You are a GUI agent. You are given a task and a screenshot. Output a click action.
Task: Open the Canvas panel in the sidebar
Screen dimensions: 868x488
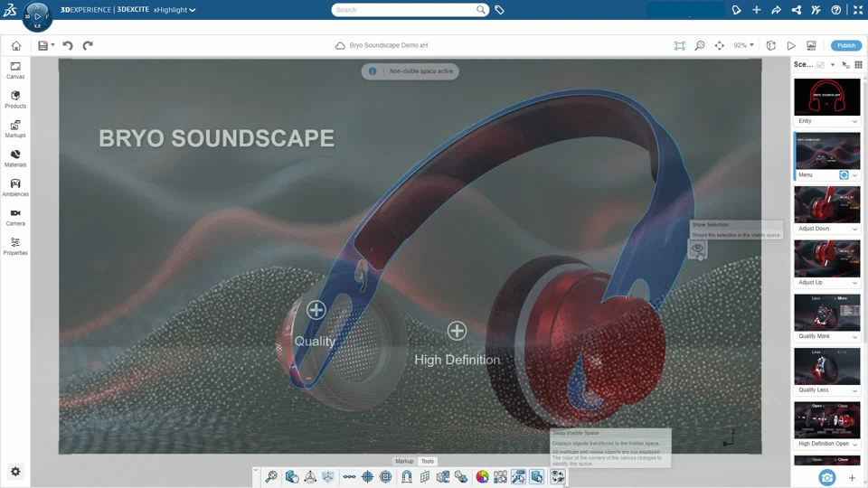[15, 70]
